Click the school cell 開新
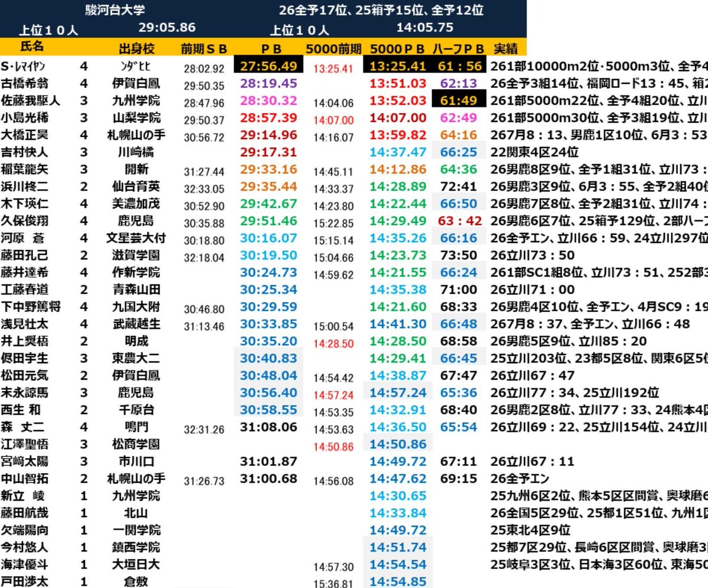 click(x=137, y=169)
